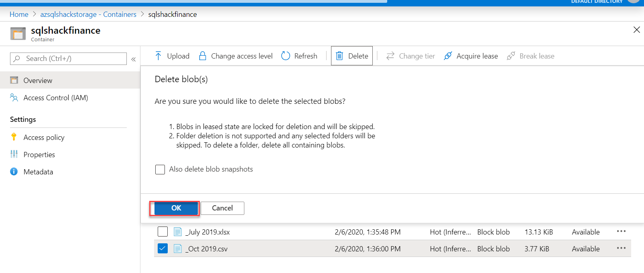Click the Upload arrow icon

coord(158,56)
